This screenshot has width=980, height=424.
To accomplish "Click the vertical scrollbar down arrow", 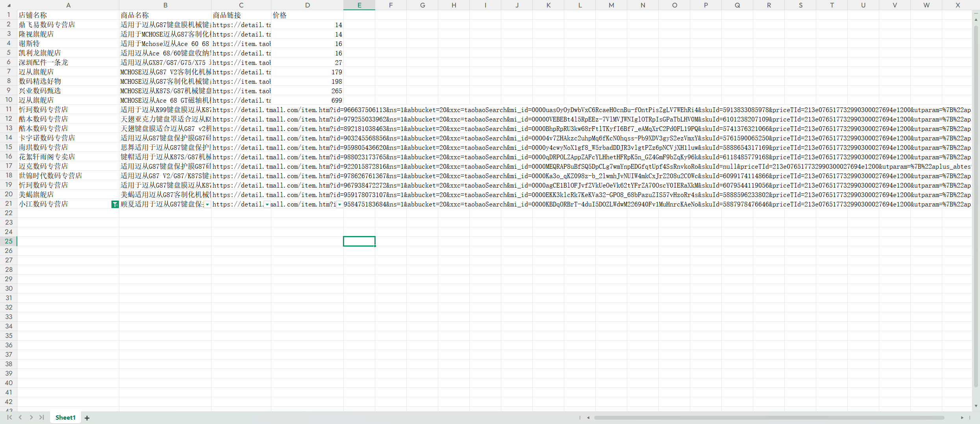I will 976,406.
